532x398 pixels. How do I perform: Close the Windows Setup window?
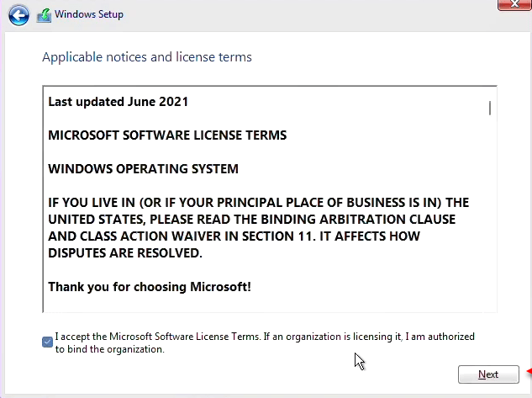(514, 4)
